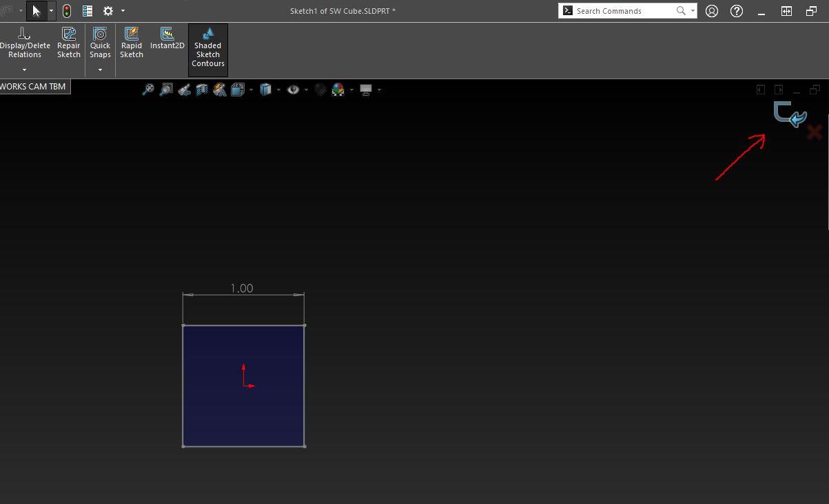Screen dimensions: 829x504
Task: Click Exit Sketch confirmation corner icon
Action: click(x=790, y=114)
